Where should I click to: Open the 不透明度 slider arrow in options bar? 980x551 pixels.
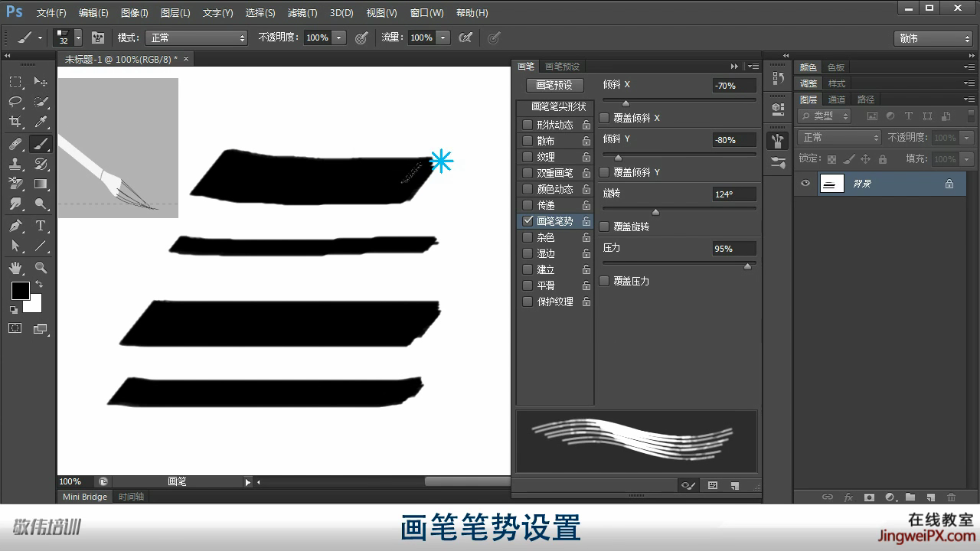(339, 37)
